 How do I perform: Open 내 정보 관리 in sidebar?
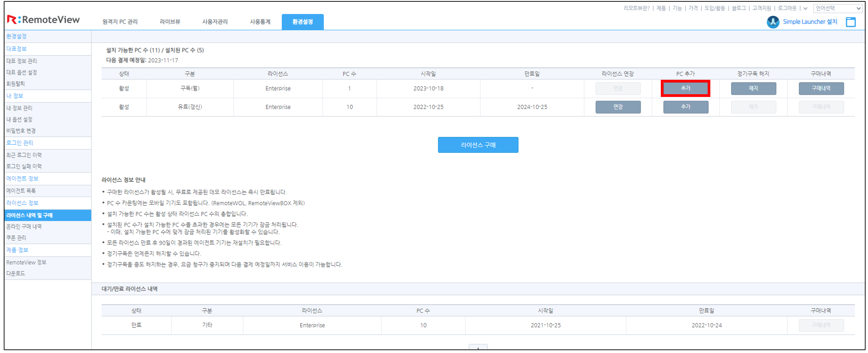19,108
